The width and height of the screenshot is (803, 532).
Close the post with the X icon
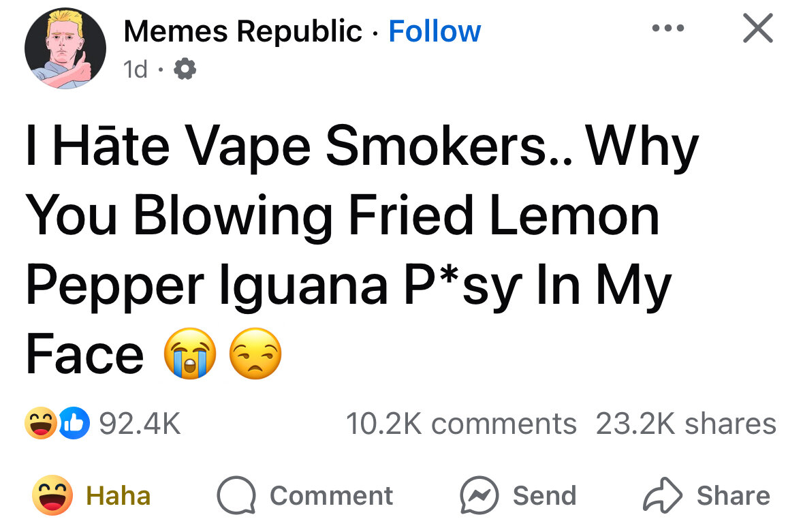click(758, 28)
